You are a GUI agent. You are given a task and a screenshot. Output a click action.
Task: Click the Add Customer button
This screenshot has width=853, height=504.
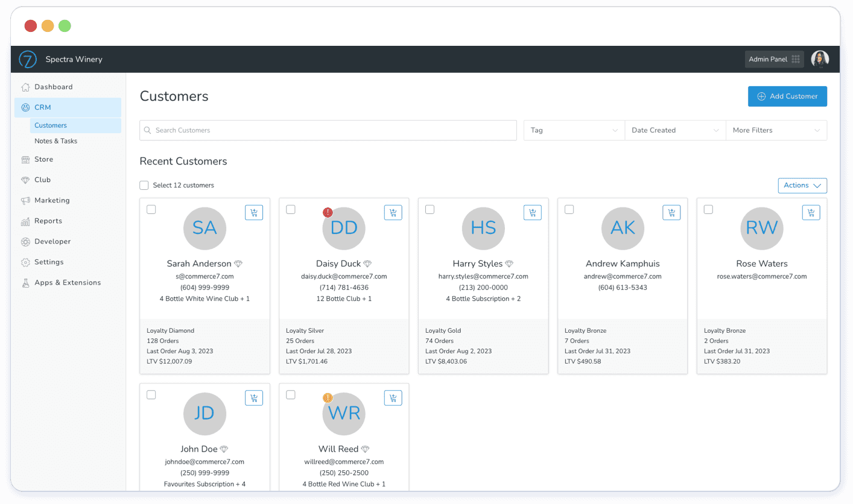tap(787, 96)
